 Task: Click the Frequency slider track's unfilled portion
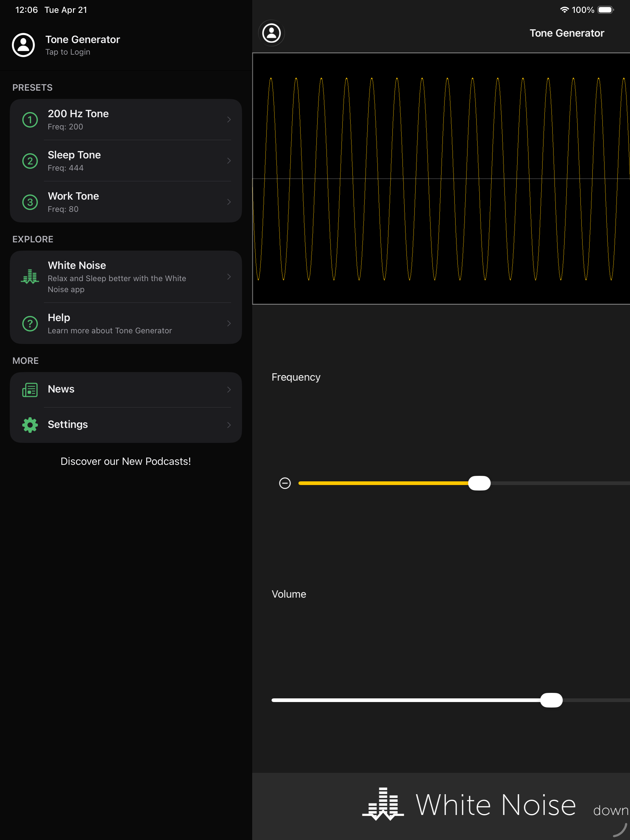click(x=560, y=483)
